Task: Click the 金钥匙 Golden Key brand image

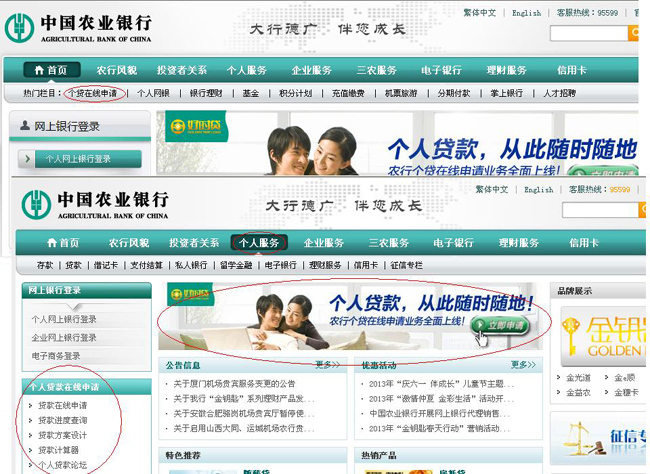Action: (x=603, y=336)
